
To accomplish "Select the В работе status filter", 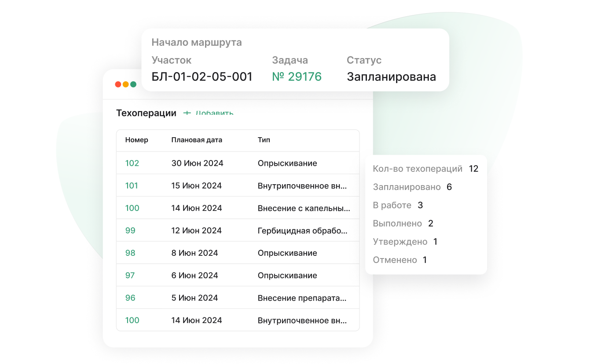I will [392, 205].
